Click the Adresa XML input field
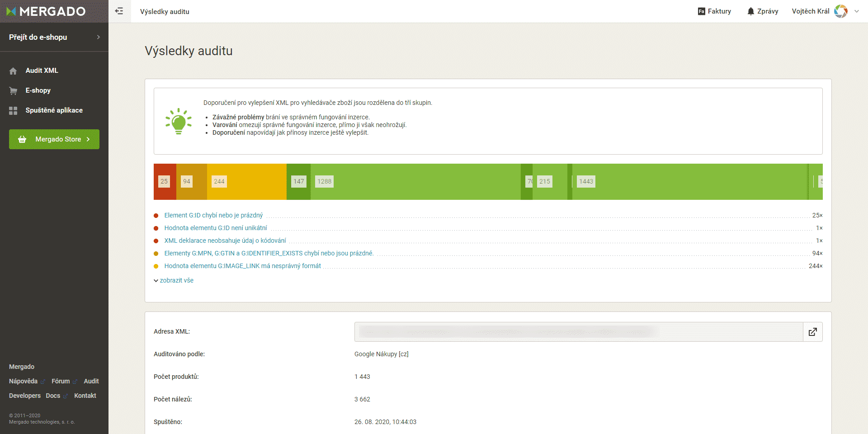 578,332
